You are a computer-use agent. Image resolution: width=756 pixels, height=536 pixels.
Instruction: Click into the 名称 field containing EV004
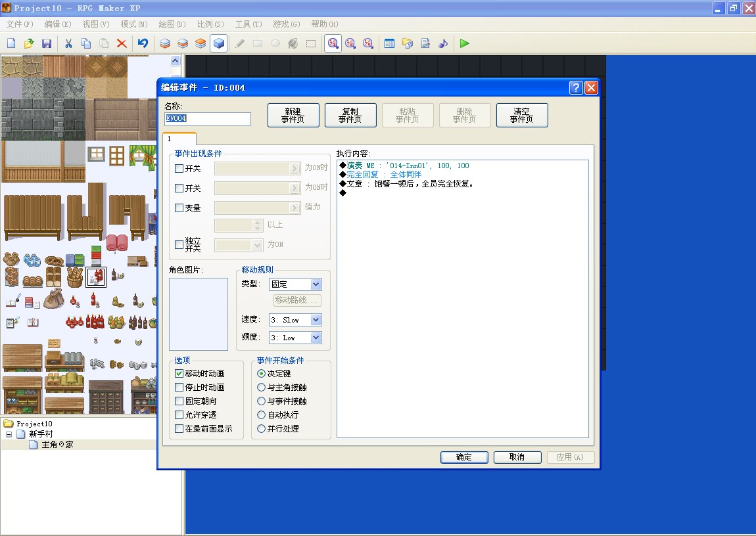[x=207, y=118]
